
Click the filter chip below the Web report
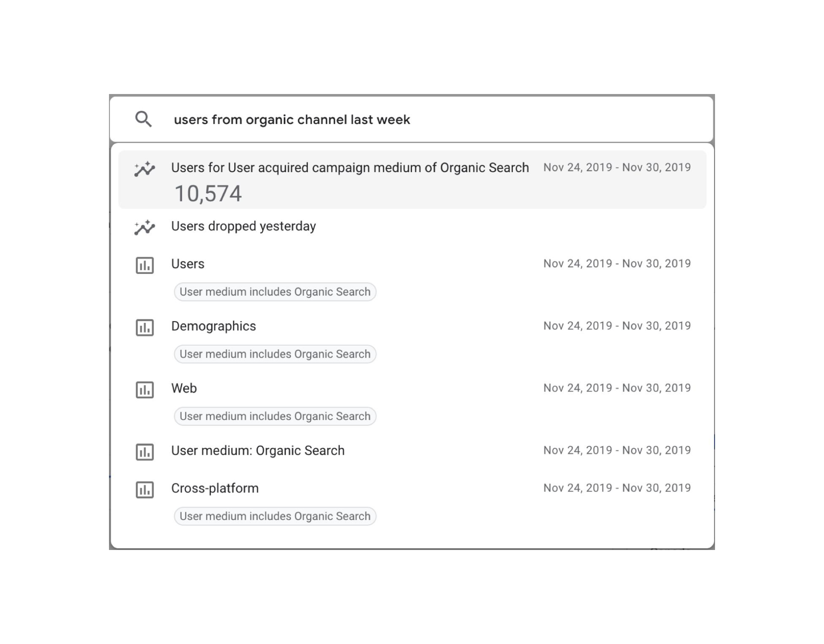(275, 416)
